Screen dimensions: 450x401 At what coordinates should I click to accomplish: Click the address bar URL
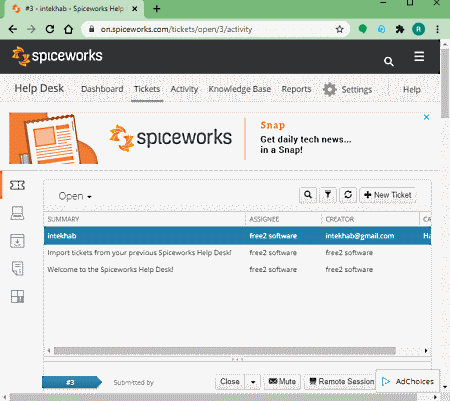[x=176, y=29]
